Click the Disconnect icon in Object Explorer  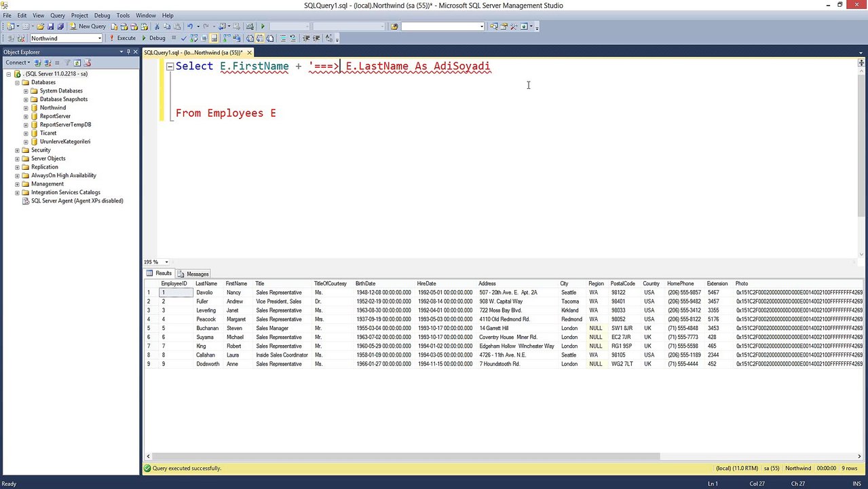[48, 62]
